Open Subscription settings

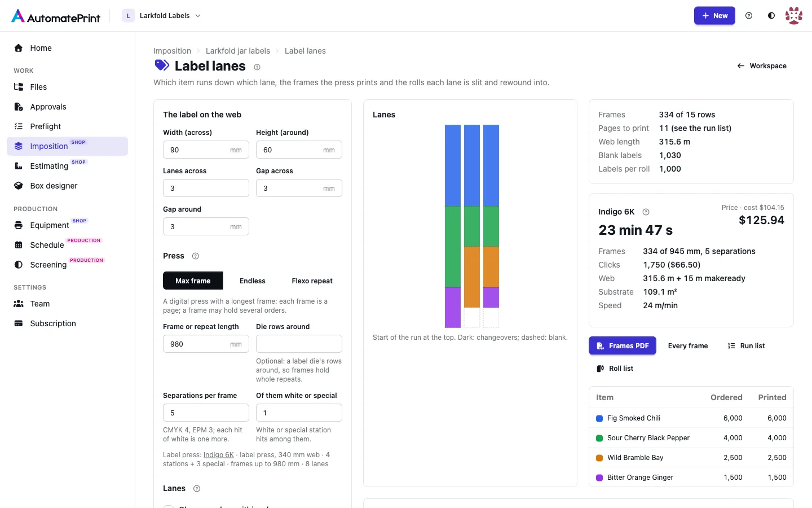pos(67,323)
